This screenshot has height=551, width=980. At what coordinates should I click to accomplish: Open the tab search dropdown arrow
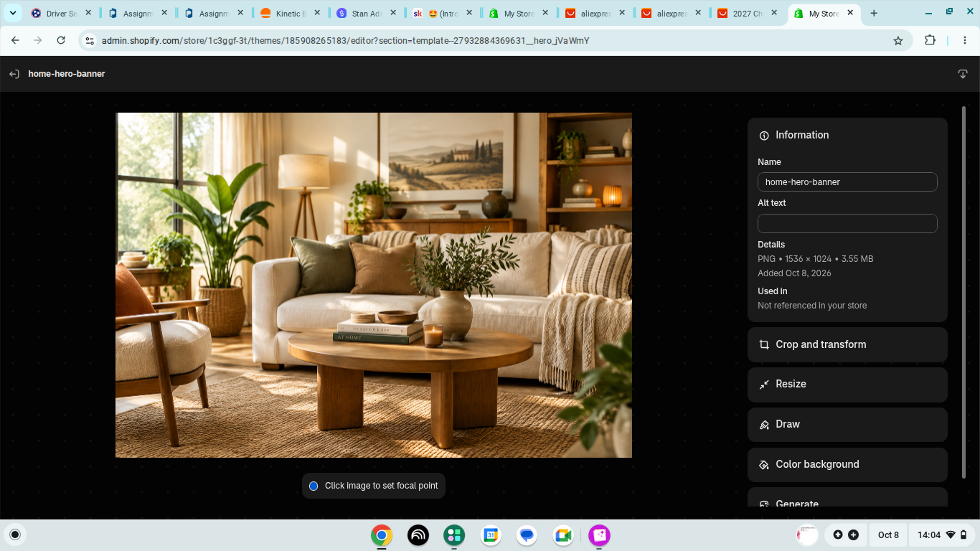click(x=13, y=14)
